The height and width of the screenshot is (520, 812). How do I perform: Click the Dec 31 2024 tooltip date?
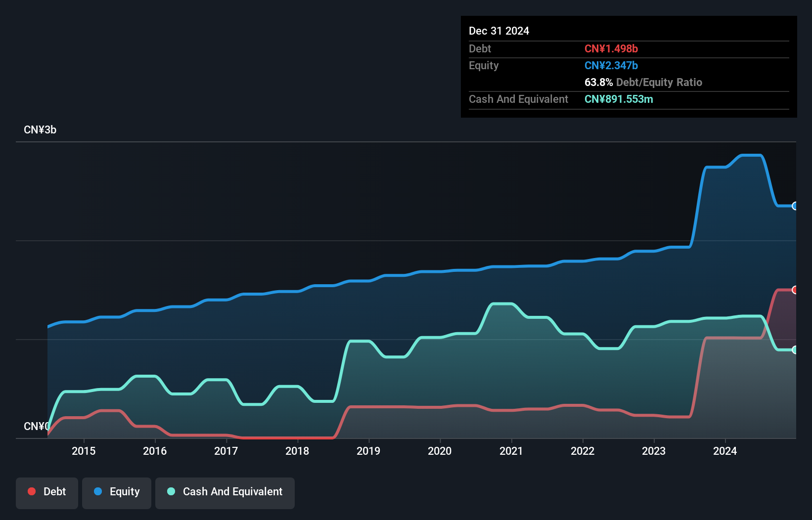point(499,31)
